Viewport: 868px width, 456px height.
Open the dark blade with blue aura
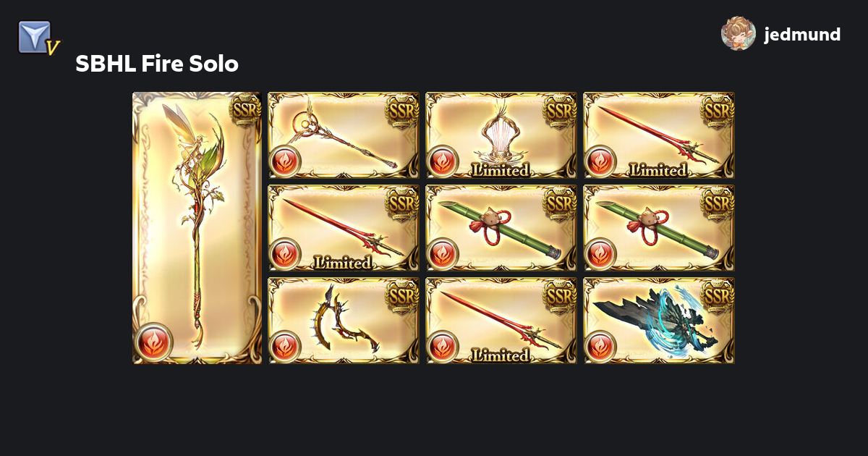(659, 321)
